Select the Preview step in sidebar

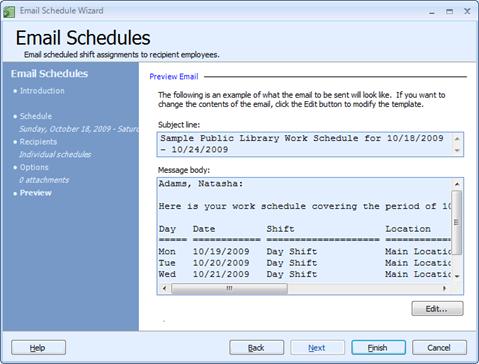(x=36, y=193)
